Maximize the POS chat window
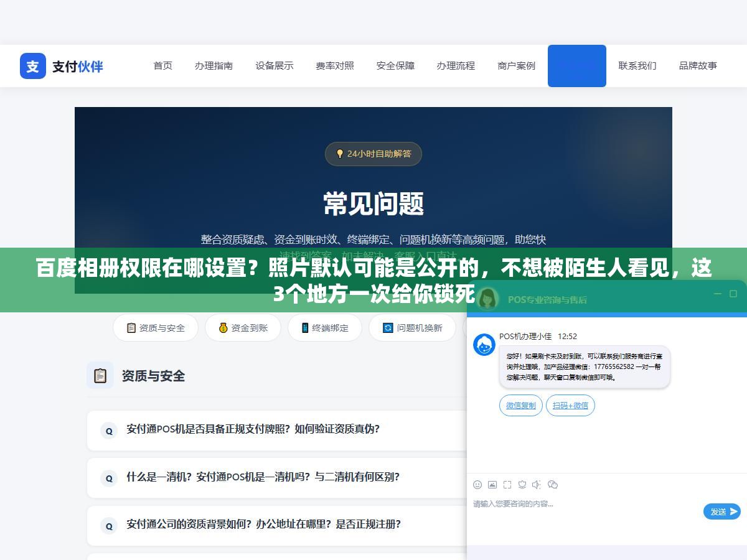The width and height of the screenshot is (747, 560). point(733,294)
